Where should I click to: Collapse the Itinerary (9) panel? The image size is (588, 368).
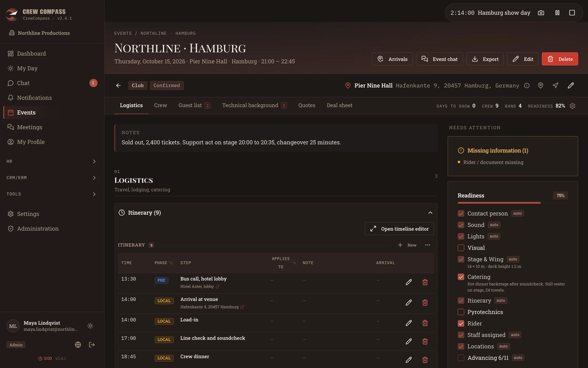[x=430, y=213]
